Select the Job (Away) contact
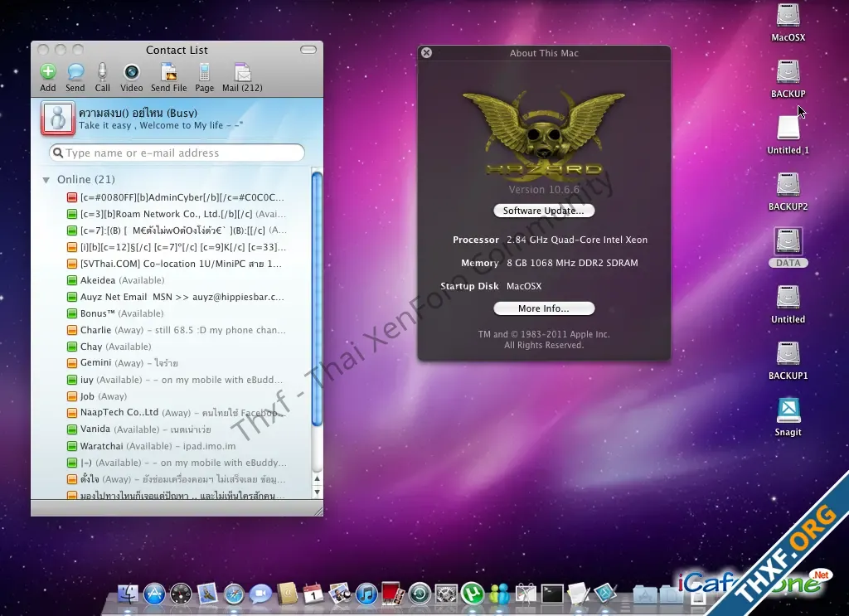The image size is (849, 616). pyautogui.click(x=176, y=396)
